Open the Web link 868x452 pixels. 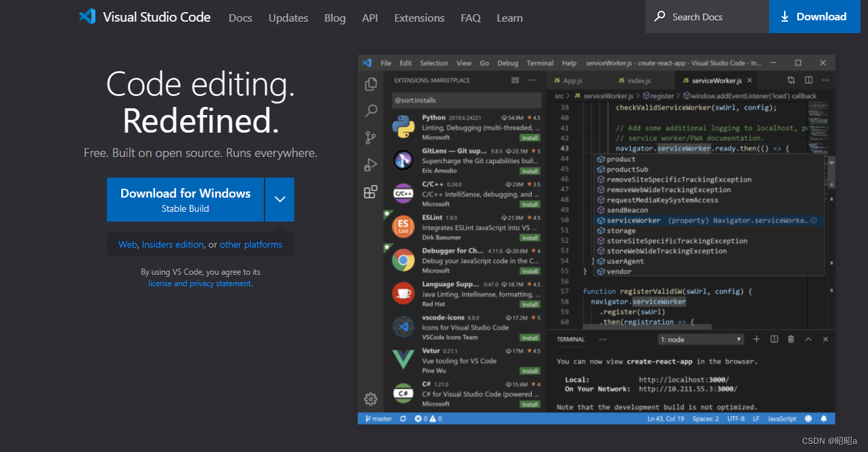click(x=128, y=244)
